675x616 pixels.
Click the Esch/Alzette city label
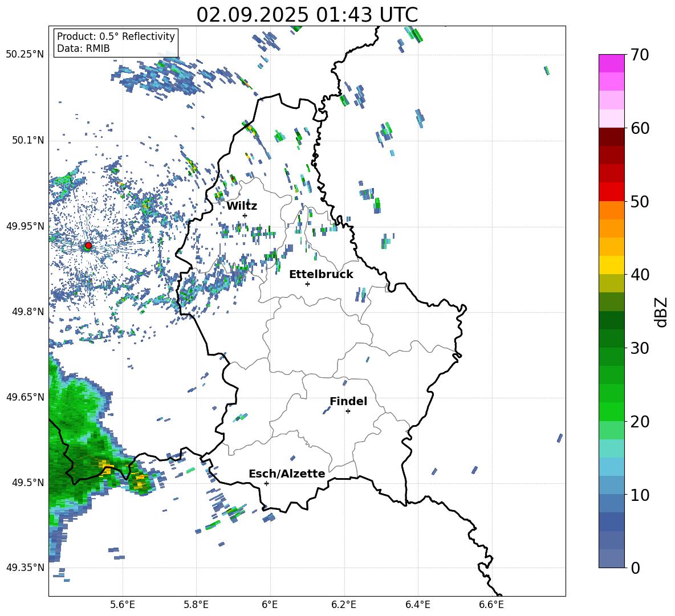287,474
